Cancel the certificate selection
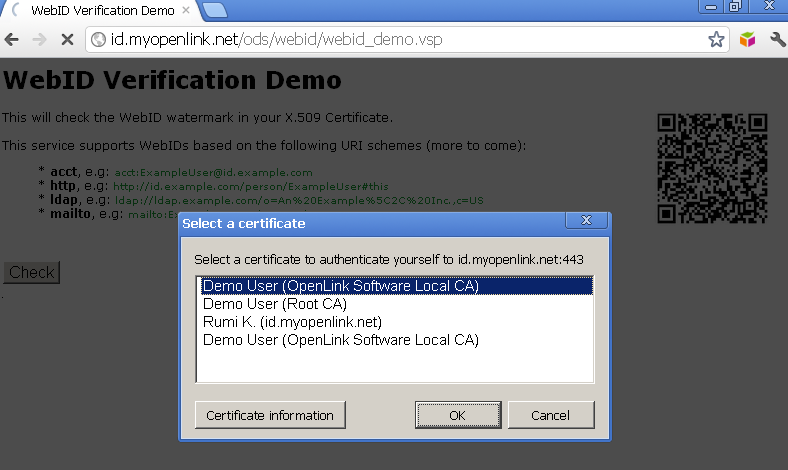The width and height of the screenshot is (788, 470). pyautogui.click(x=551, y=415)
